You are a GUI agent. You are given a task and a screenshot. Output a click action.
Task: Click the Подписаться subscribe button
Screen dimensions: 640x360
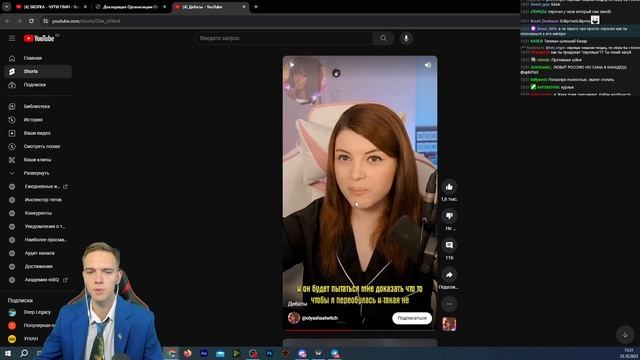point(412,318)
